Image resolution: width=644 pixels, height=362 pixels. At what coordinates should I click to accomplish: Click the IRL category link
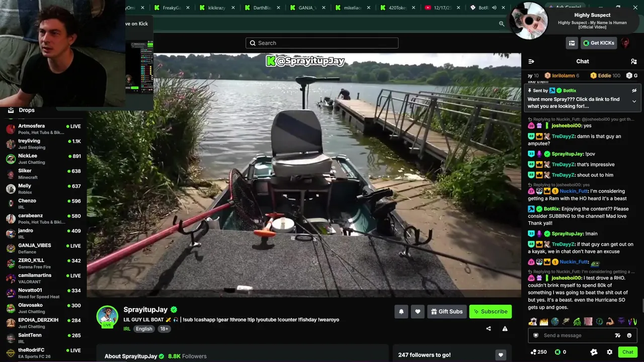[x=127, y=329]
